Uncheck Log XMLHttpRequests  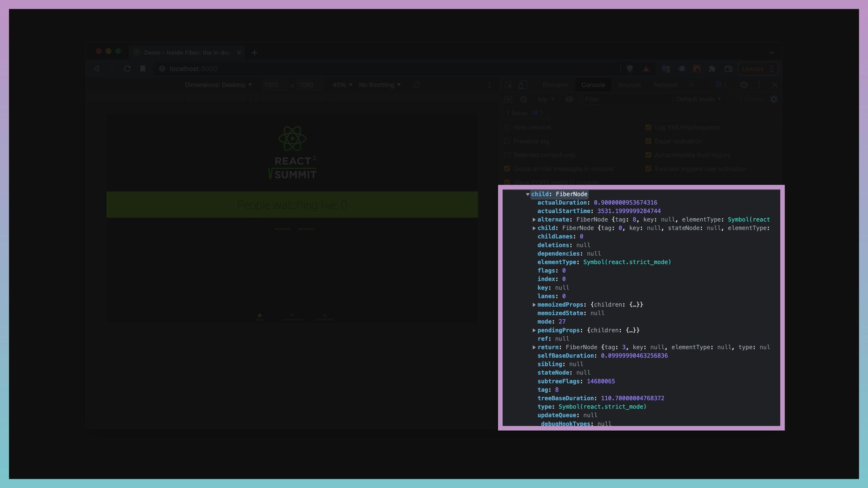tap(648, 127)
